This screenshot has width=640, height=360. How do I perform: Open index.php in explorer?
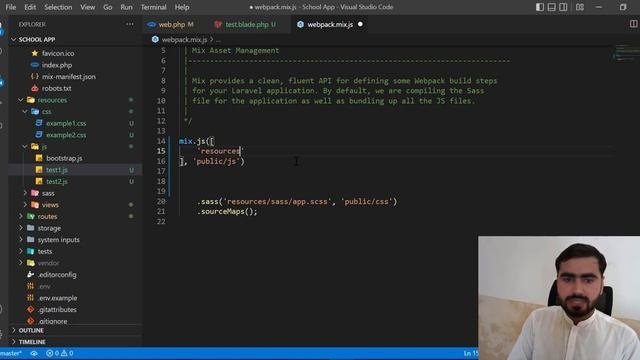(x=57, y=65)
